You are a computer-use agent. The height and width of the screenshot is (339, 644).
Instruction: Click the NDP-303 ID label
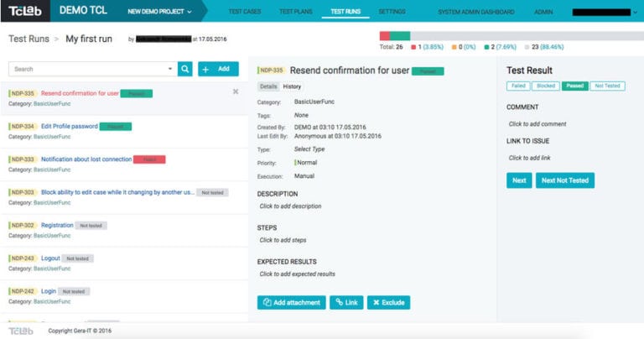(x=23, y=192)
